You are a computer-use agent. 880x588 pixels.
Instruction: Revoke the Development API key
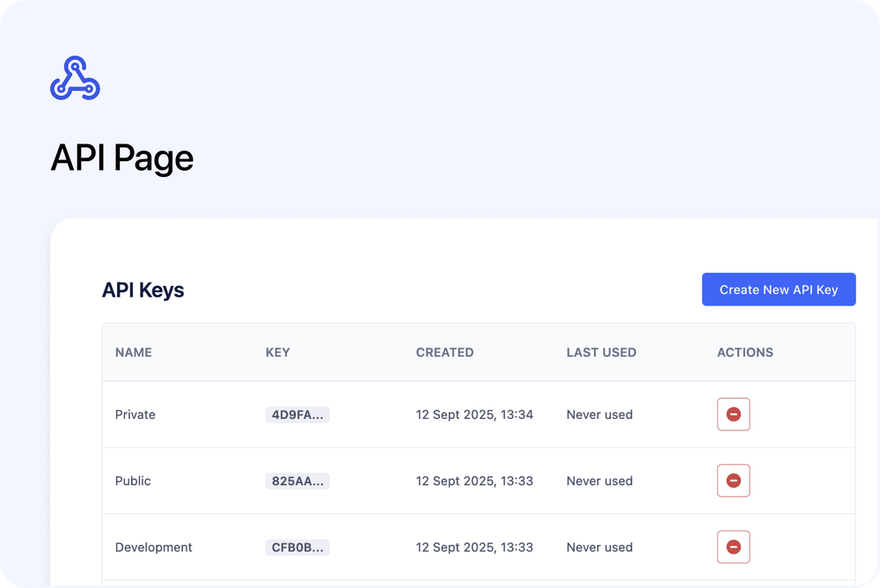733,547
